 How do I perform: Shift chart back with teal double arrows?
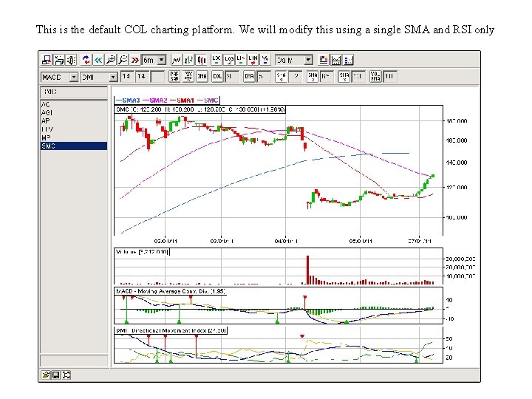click(x=98, y=60)
